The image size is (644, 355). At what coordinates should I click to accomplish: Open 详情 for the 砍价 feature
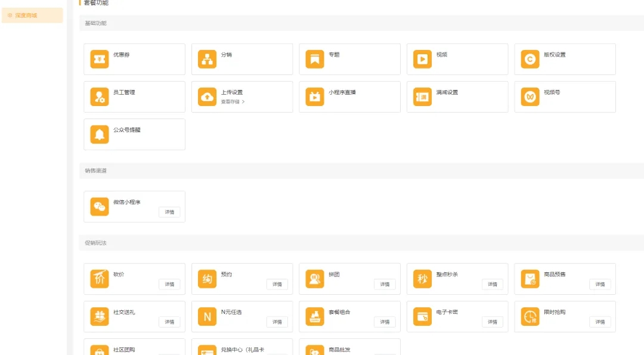point(169,284)
